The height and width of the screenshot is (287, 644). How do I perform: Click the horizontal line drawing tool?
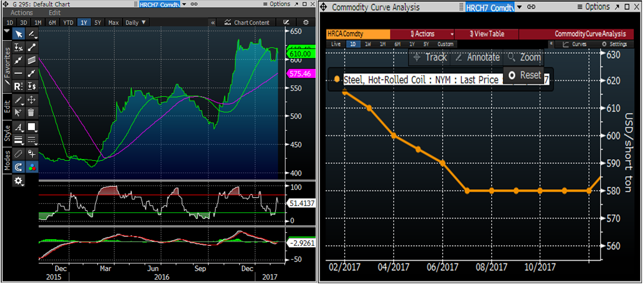pyautogui.click(x=18, y=73)
